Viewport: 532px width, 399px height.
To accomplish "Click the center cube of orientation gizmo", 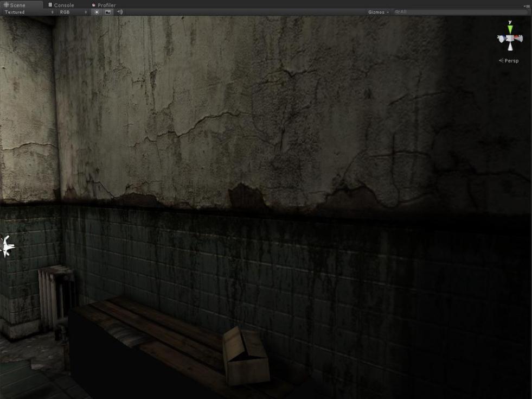I will [510, 39].
